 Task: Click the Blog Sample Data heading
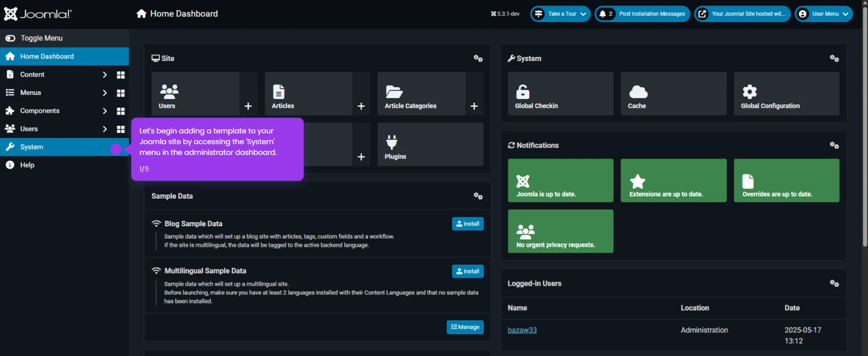(194, 224)
